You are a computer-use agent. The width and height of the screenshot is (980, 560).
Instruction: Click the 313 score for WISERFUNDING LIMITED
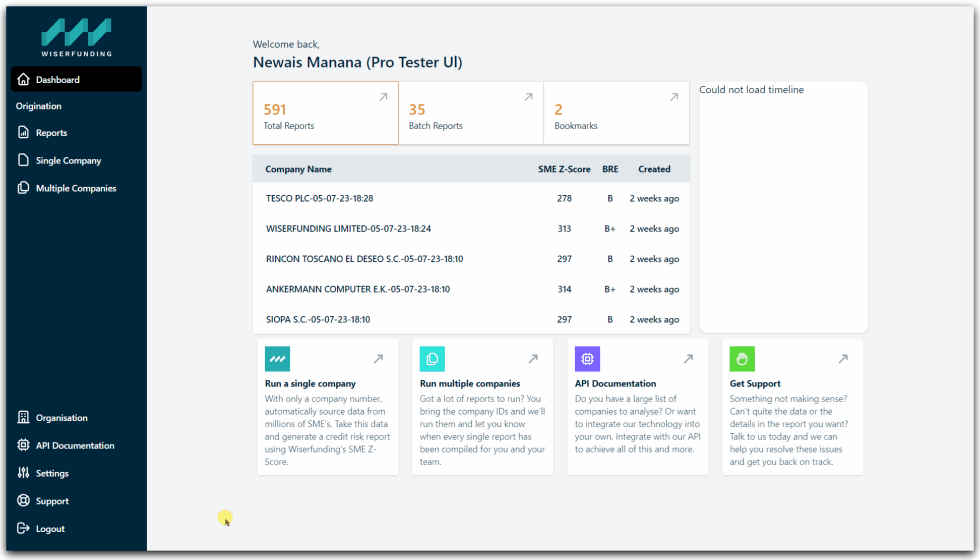(564, 229)
